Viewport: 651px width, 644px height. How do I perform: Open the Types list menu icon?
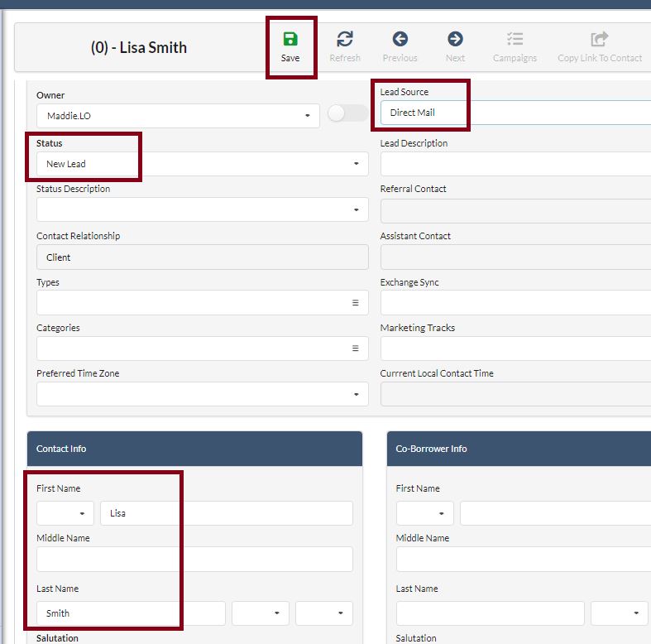356,303
